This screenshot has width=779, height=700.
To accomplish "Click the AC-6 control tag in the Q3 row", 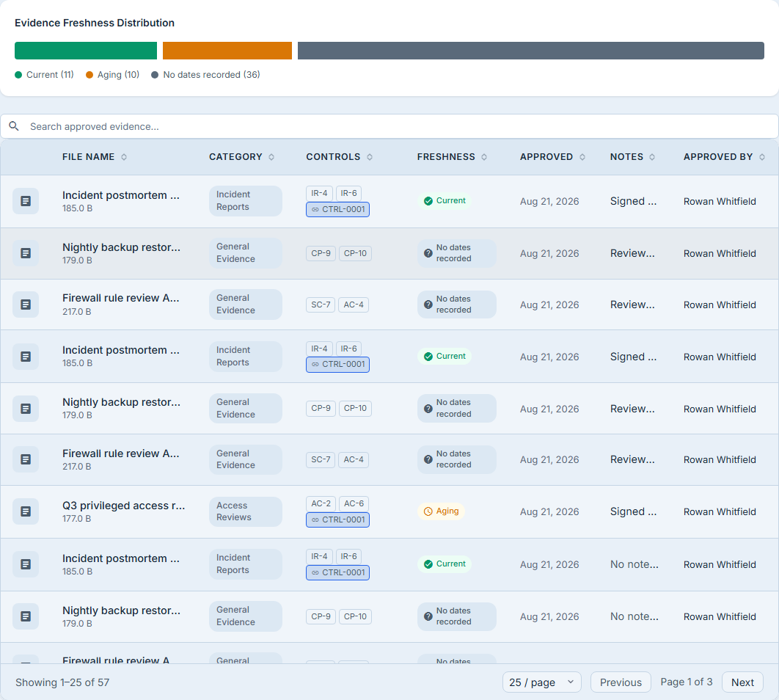I will (x=354, y=504).
